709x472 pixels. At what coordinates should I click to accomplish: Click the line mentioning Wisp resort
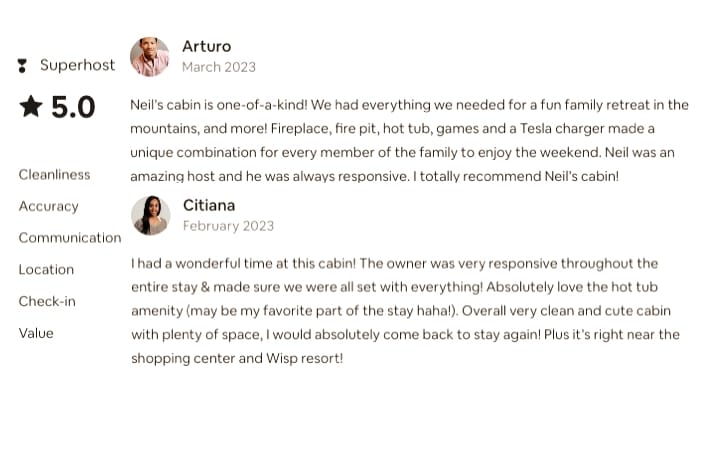click(237, 359)
